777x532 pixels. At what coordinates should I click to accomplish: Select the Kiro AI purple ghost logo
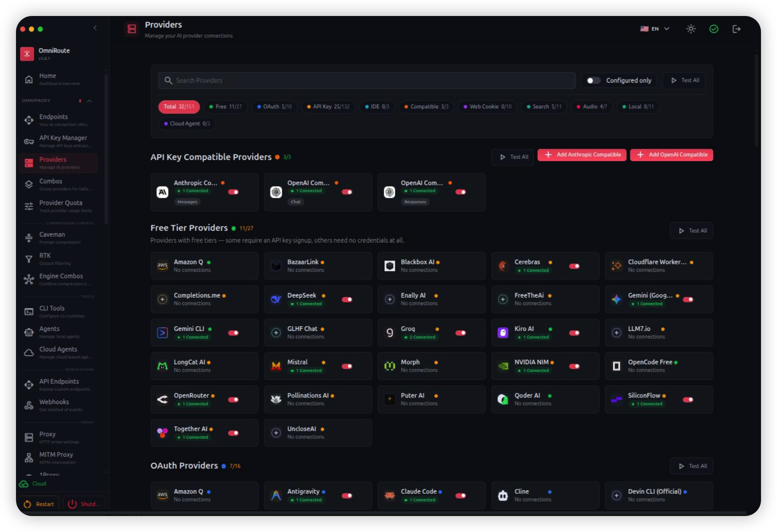pos(503,333)
